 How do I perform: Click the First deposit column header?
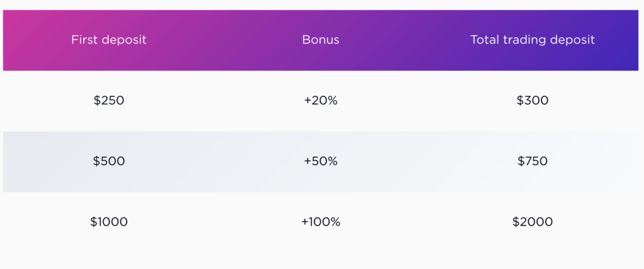click(109, 40)
